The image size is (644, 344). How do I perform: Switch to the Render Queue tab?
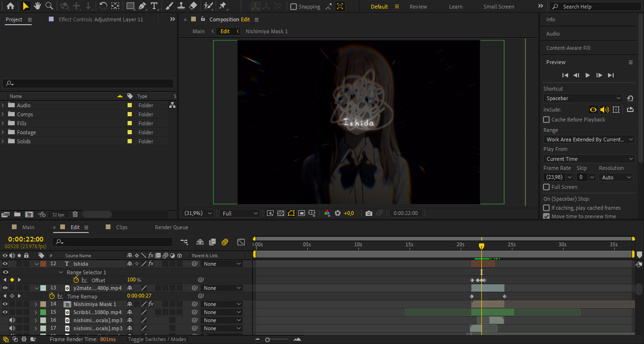171,227
